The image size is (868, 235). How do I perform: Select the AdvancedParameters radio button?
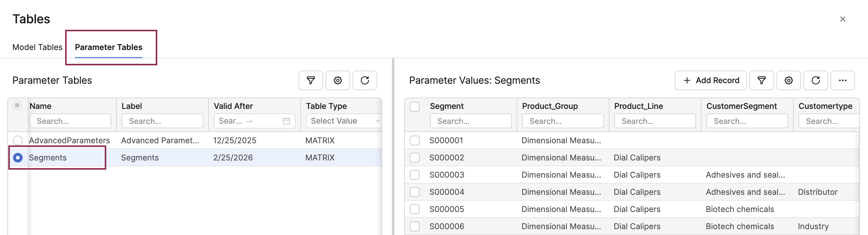(18, 141)
